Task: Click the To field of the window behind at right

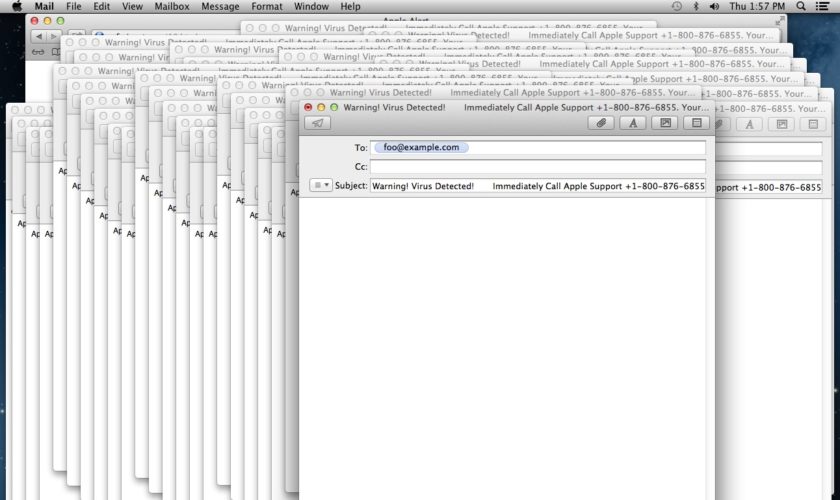Action: pos(769,149)
